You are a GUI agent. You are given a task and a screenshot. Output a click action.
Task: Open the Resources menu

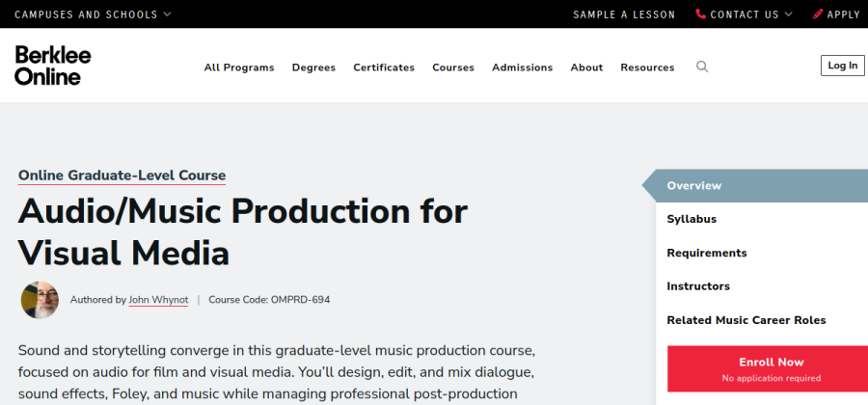(647, 67)
